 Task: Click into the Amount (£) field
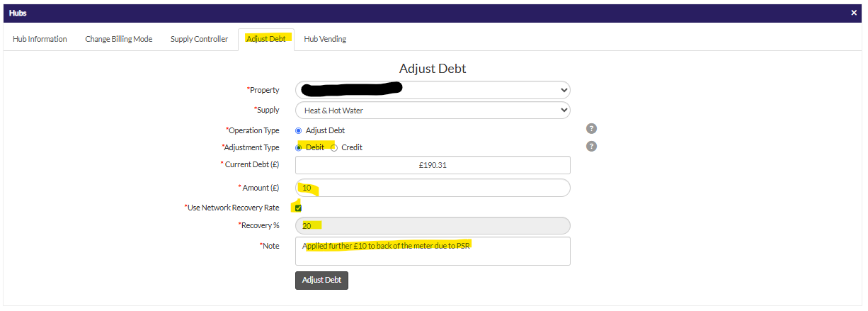click(x=433, y=188)
